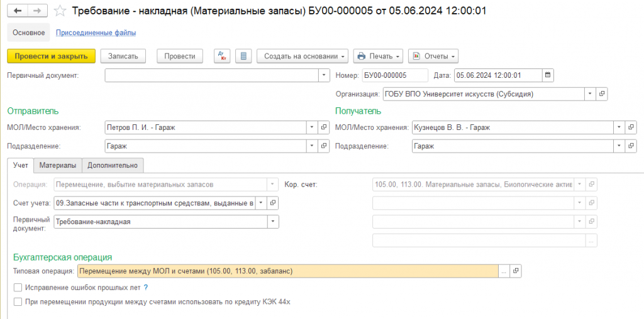This screenshot has height=319, width=644.
Task: Open Счет учета item form icon
Action: [x=273, y=203]
